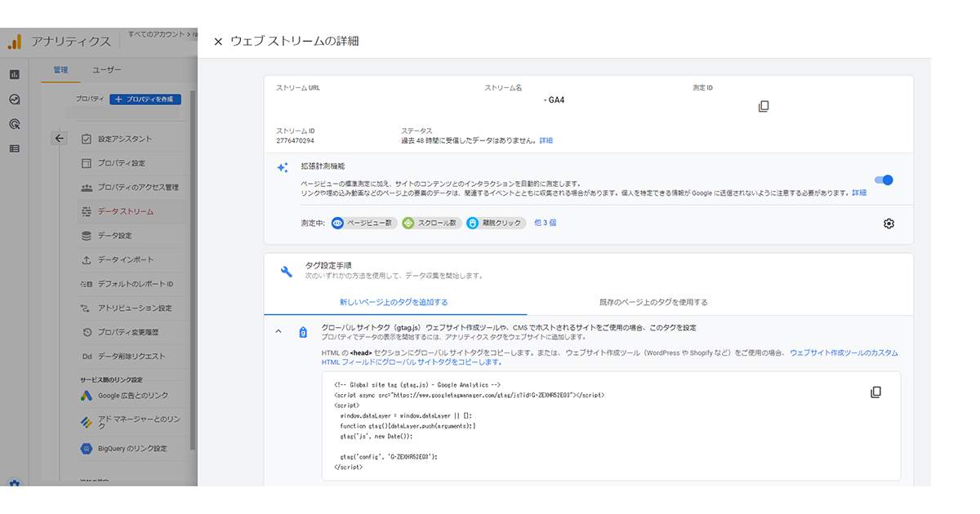Copy the global site tag code snippet
Image resolution: width=980 pixels, height=514 pixels.
point(875,392)
